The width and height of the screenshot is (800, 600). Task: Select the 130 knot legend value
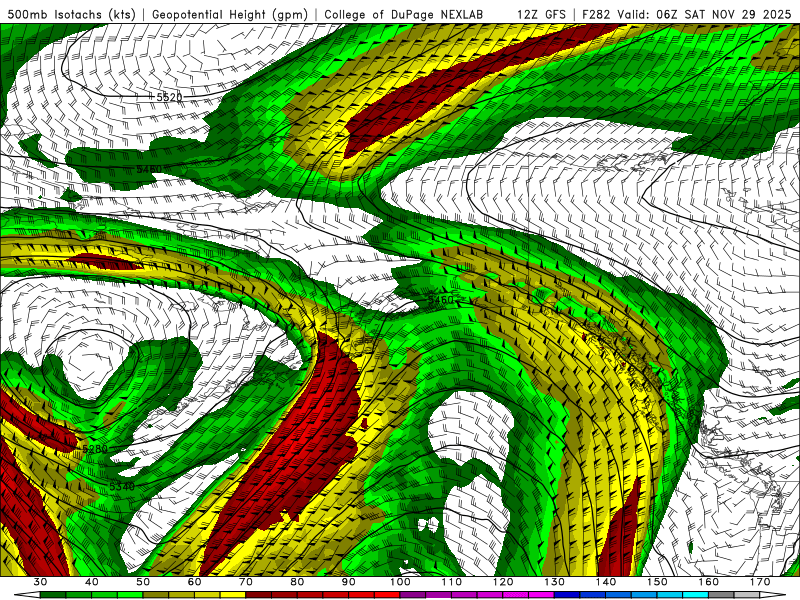tap(555, 582)
